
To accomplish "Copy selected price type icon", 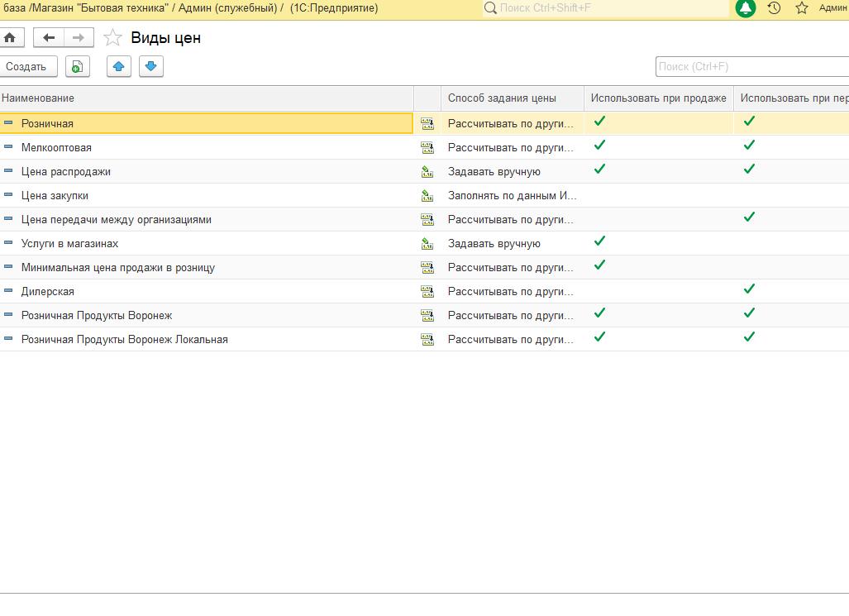I will coord(78,67).
